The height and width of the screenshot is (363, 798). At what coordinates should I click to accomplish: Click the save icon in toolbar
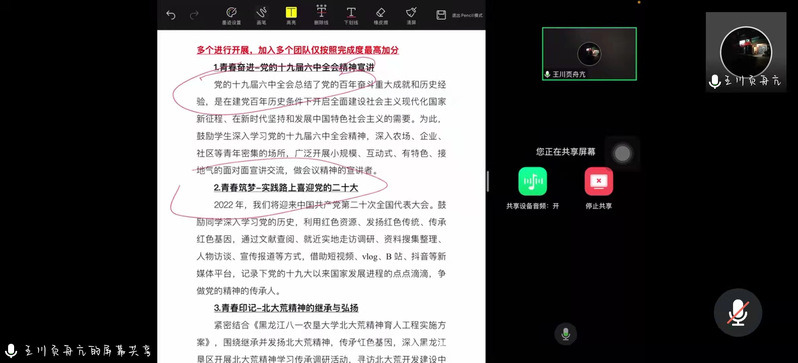(441, 15)
